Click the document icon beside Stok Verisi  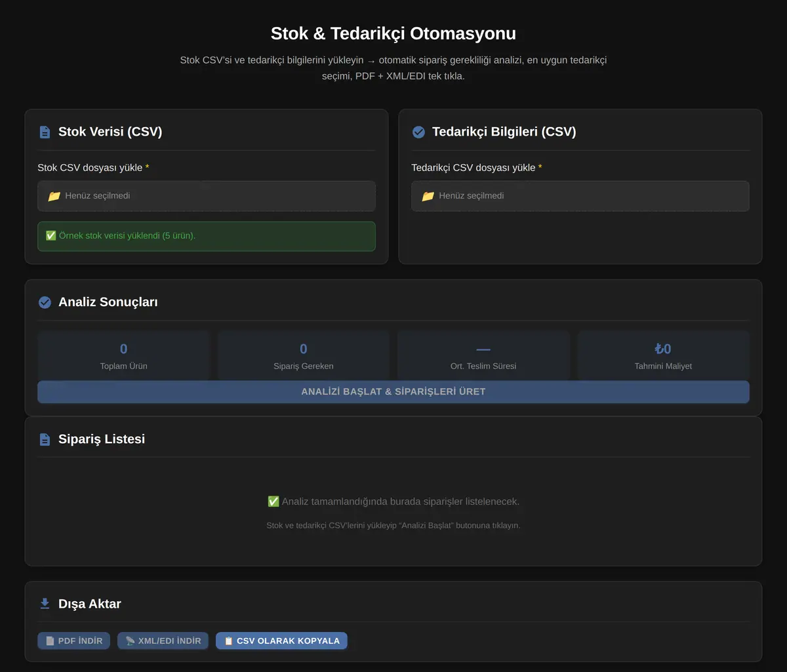[45, 132]
